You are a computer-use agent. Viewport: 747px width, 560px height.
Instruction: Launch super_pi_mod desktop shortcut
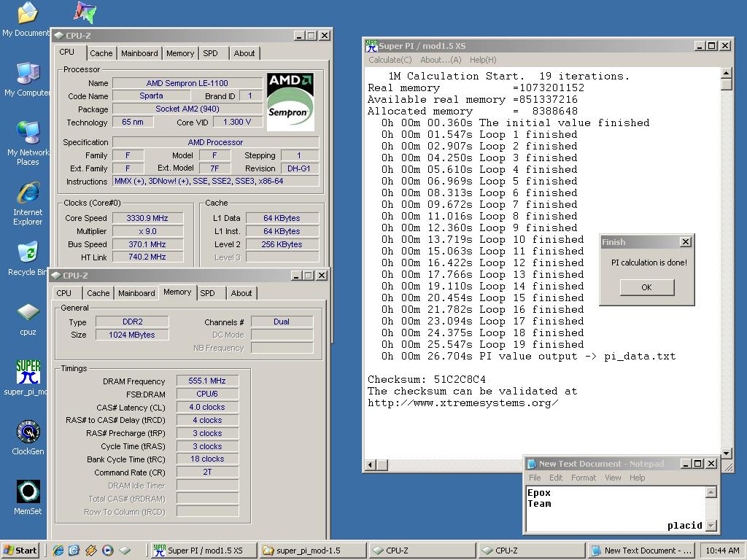(x=27, y=378)
